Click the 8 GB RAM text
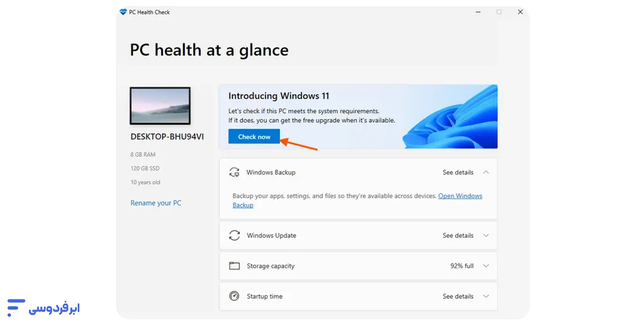Image resolution: width=644 pixels, height=324 pixels. (143, 155)
